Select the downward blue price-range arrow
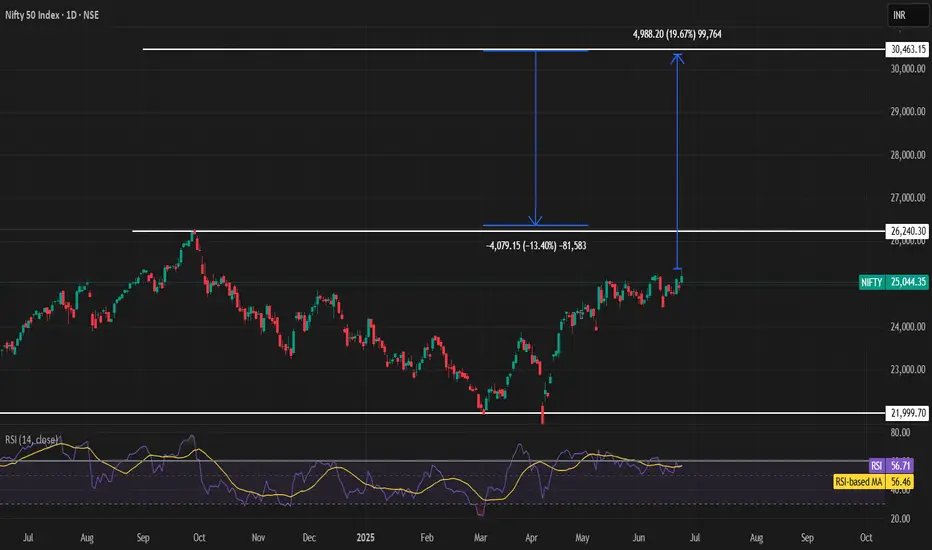 click(x=536, y=138)
